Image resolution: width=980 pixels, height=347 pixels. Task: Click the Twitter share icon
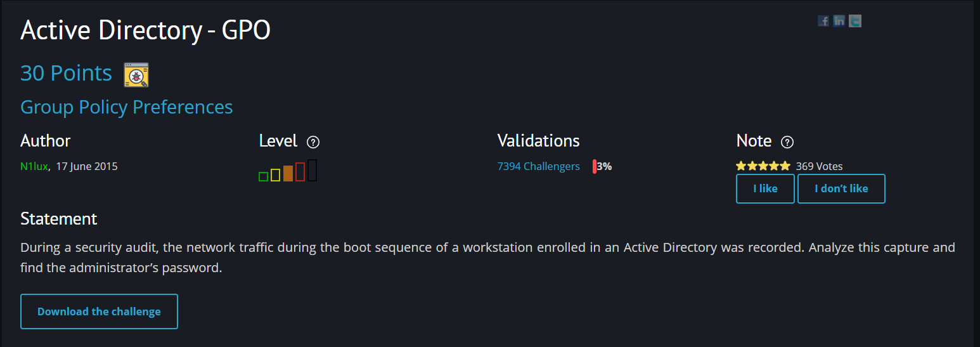[x=856, y=21]
